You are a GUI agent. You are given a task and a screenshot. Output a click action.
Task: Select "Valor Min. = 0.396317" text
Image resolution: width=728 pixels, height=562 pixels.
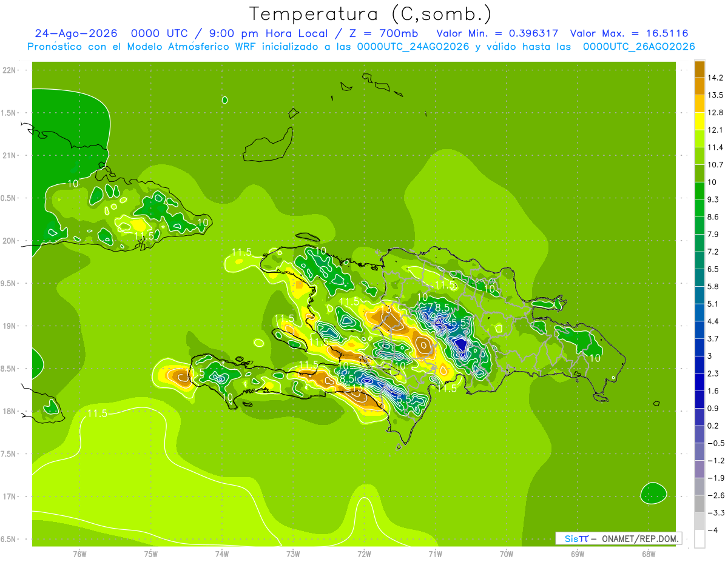click(x=497, y=33)
